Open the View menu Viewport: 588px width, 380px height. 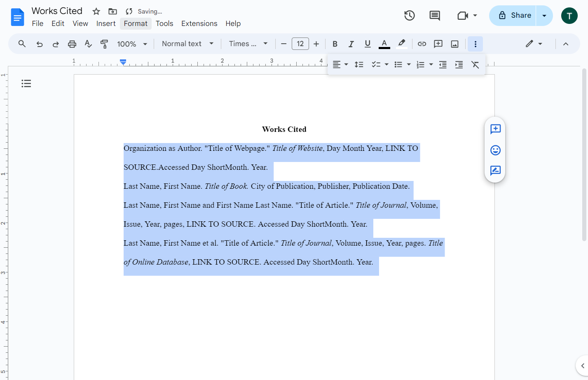point(80,23)
